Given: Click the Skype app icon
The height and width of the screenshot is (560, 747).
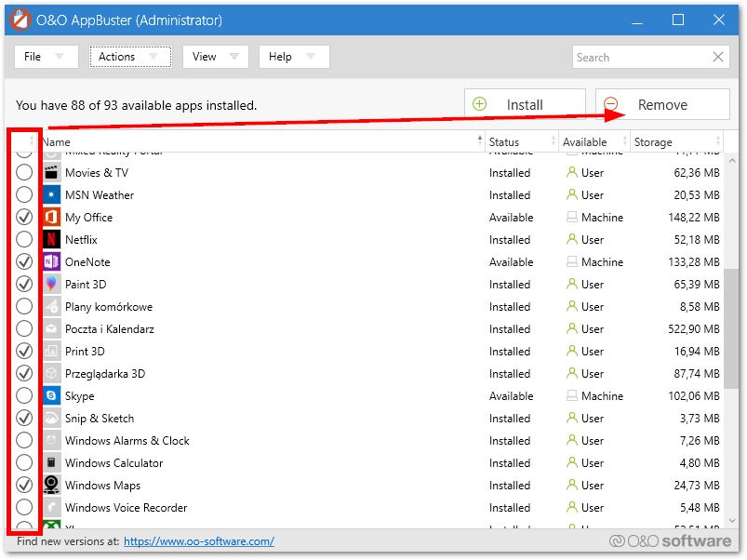Looking at the screenshot, I should coord(51,395).
